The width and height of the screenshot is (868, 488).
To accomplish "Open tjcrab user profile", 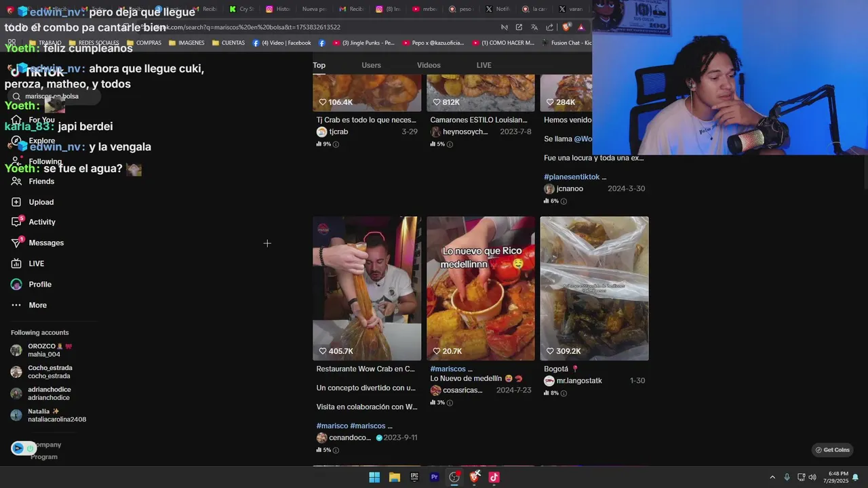I will [332, 131].
